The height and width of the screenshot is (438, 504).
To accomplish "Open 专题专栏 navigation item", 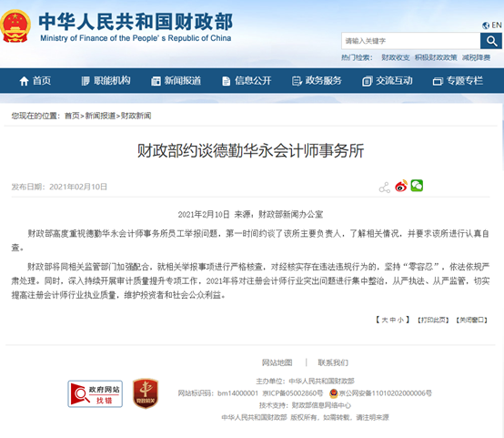I will (458, 81).
